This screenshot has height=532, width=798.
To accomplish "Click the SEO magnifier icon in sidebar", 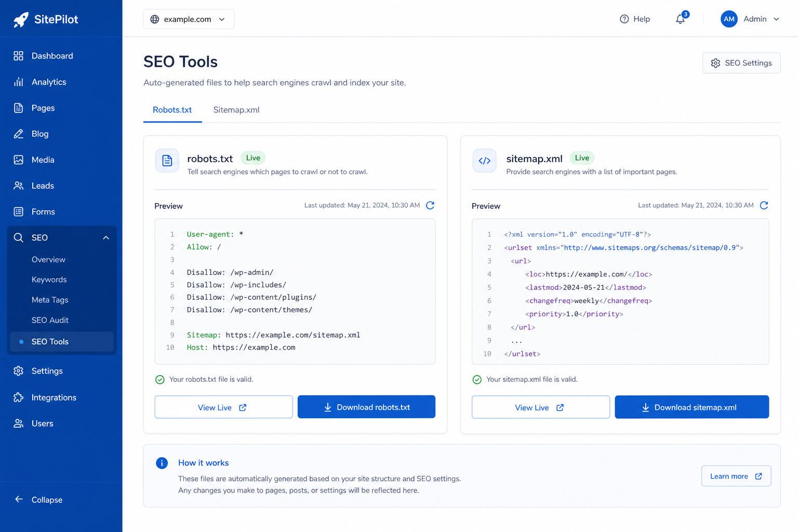I will 19,237.
